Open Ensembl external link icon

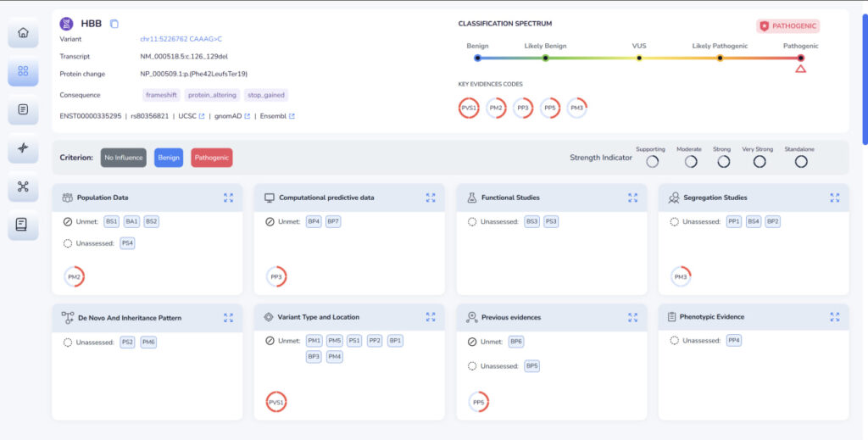[x=292, y=116]
